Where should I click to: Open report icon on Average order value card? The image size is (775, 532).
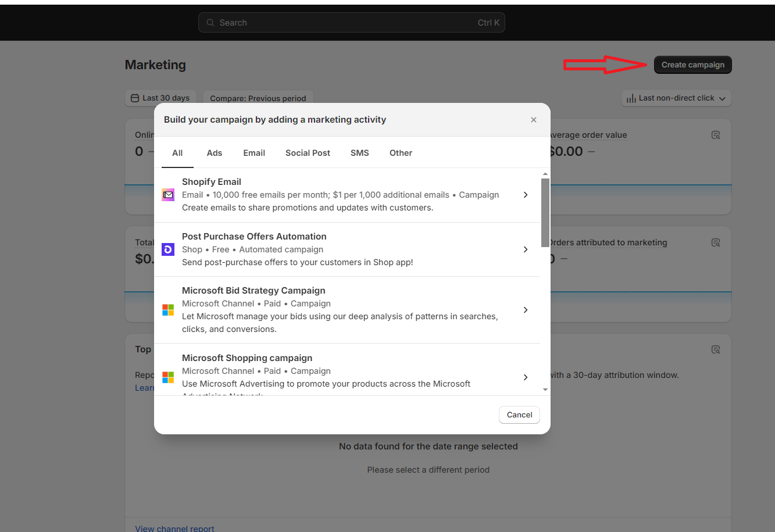point(716,135)
